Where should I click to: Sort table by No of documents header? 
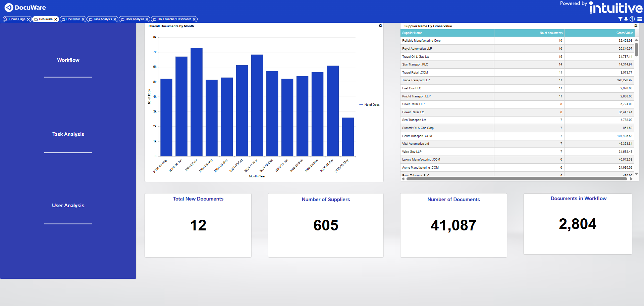[529, 33]
